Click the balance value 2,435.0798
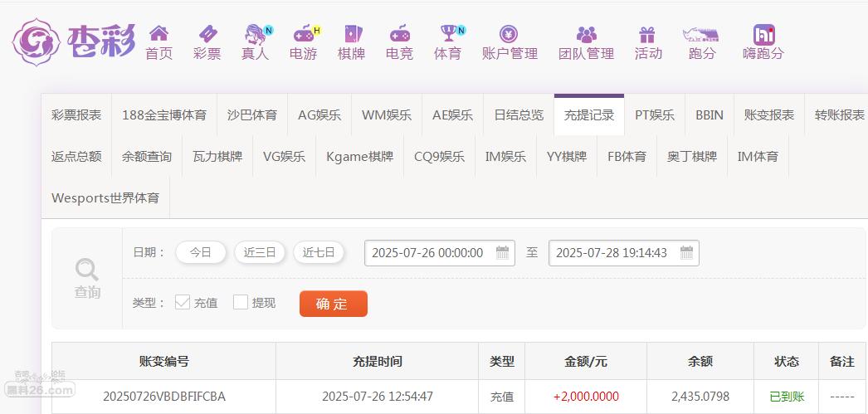 [x=700, y=397]
